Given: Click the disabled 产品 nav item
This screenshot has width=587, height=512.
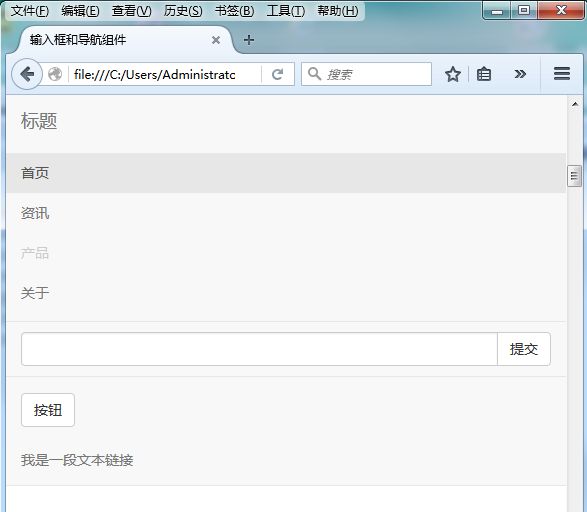Looking at the screenshot, I should click(35, 253).
